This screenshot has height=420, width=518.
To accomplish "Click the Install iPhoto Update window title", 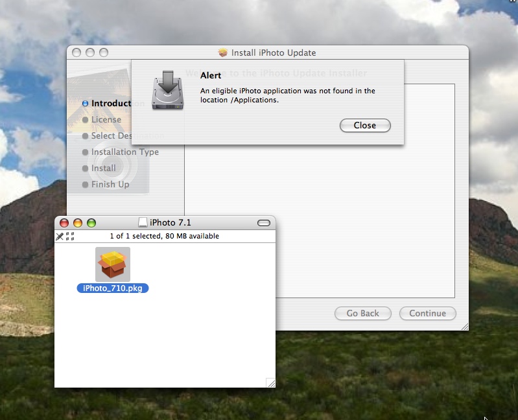I will tap(274, 53).
